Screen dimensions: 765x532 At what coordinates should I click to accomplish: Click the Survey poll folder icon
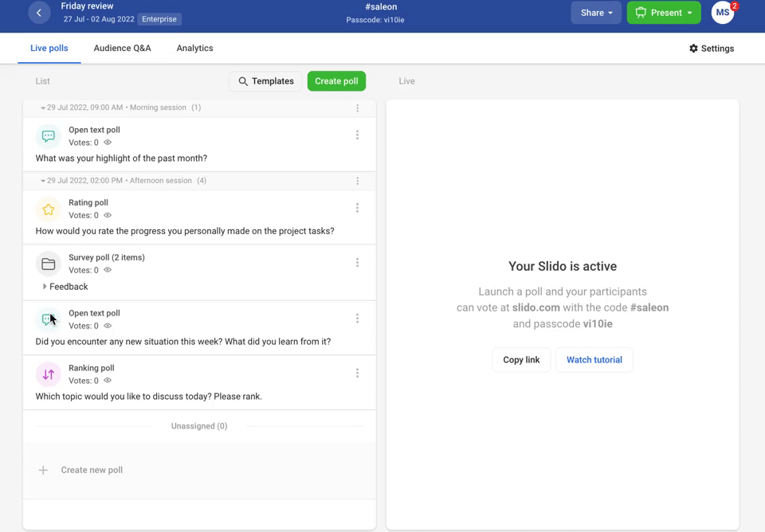coord(49,264)
